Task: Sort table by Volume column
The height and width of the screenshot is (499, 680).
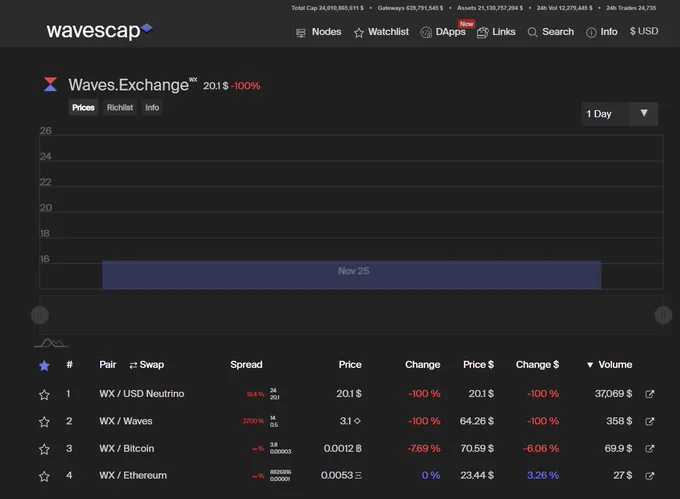Action: (x=609, y=365)
